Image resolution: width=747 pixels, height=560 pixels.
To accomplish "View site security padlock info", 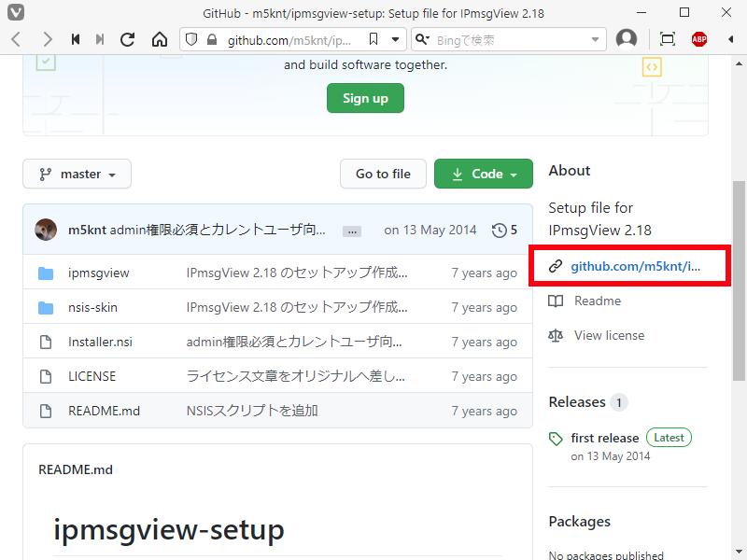I will pos(212,39).
